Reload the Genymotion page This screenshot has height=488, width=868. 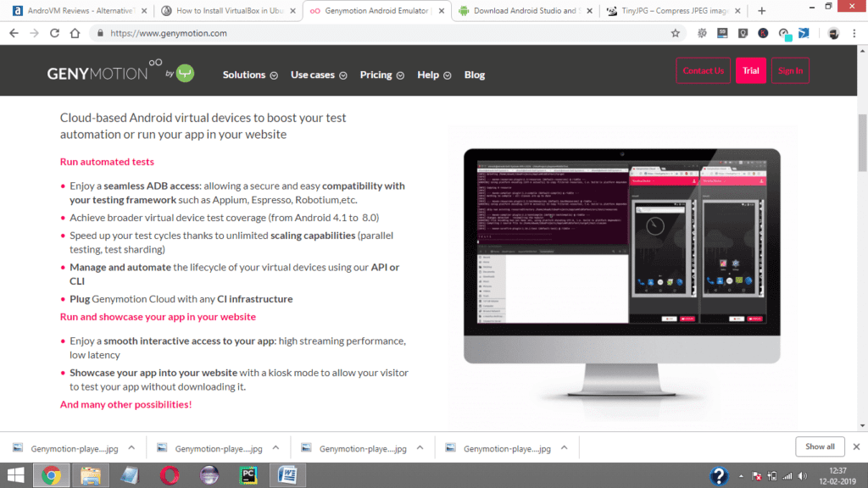53,32
